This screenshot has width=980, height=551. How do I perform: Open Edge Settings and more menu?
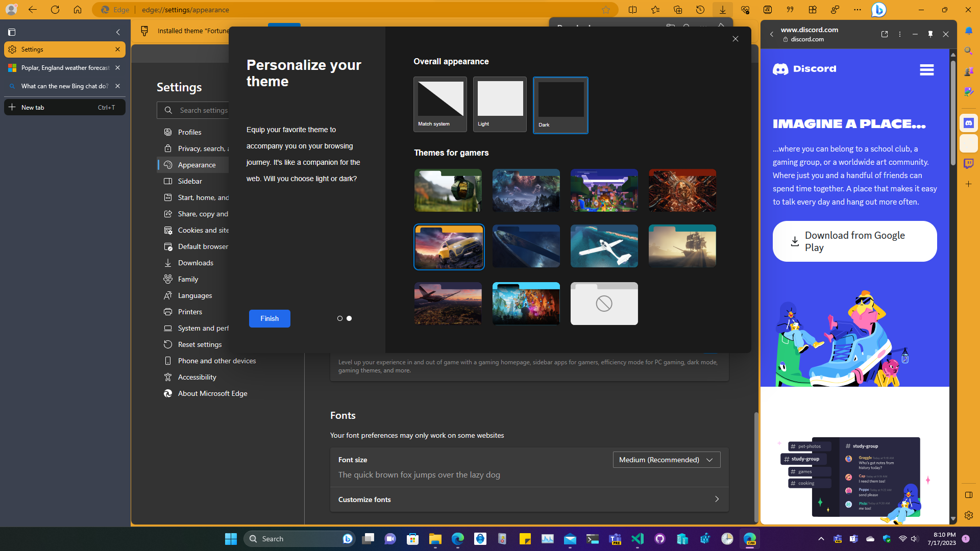click(x=857, y=10)
